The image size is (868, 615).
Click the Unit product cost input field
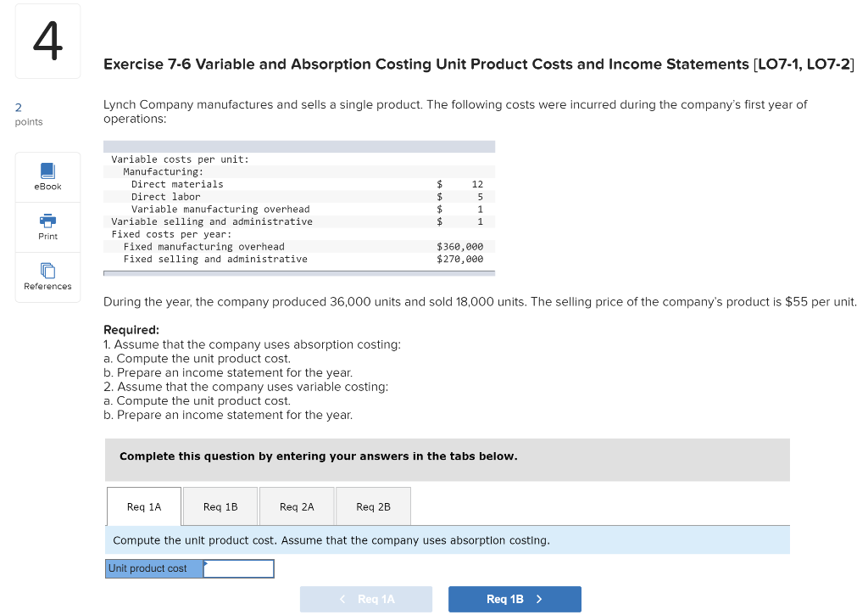tap(240, 568)
